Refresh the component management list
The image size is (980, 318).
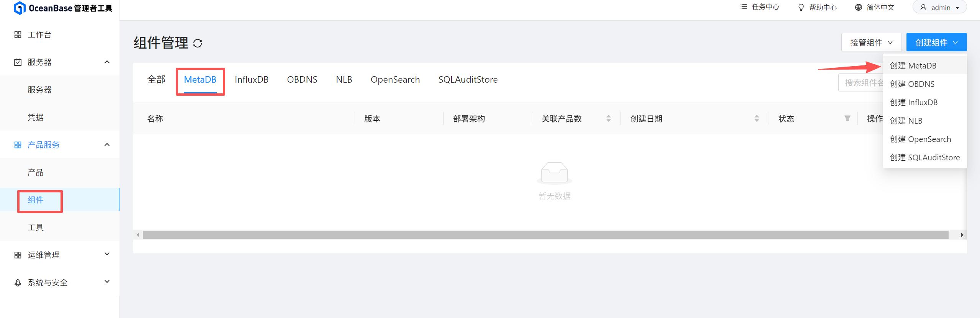(198, 43)
